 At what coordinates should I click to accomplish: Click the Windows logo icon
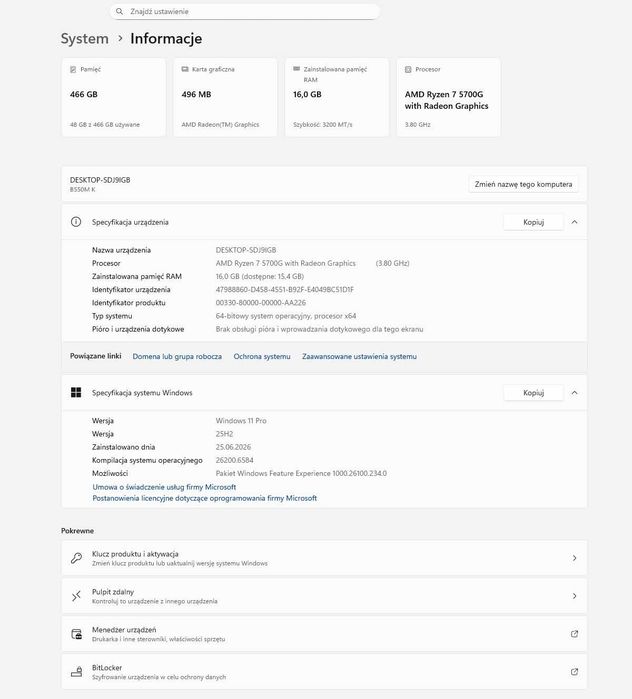76,393
